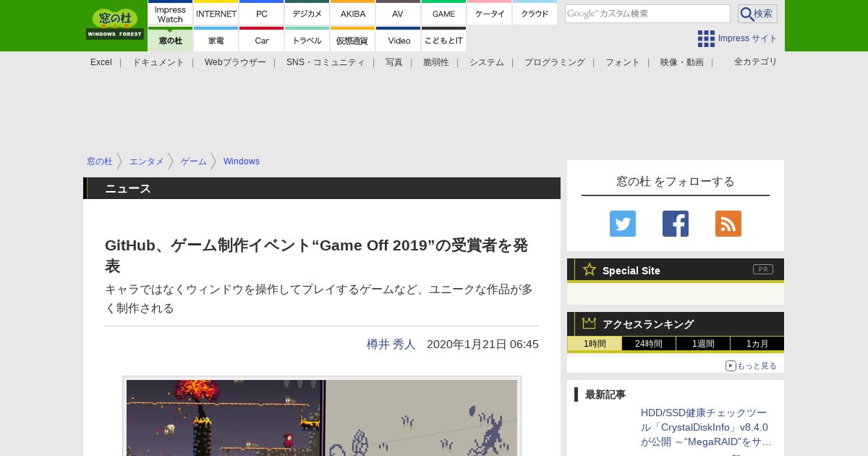This screenshot has height=456, width=868.
Task: Open the 全カテゴリ link
Action: pyautogui.click(x=756, y=62)
